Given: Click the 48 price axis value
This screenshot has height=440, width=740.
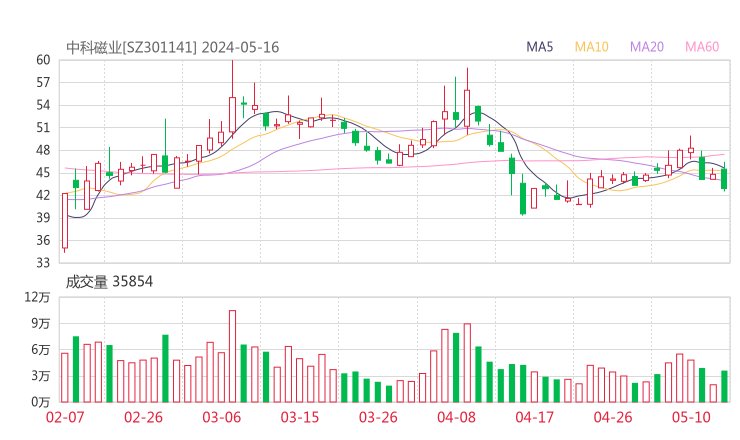Looking at the screenshot, I should coord(43,151).
